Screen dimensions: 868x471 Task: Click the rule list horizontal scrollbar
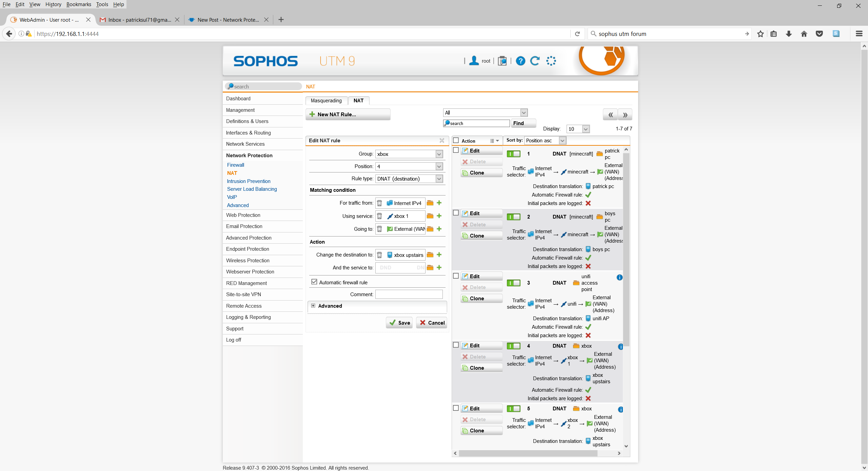528,453
